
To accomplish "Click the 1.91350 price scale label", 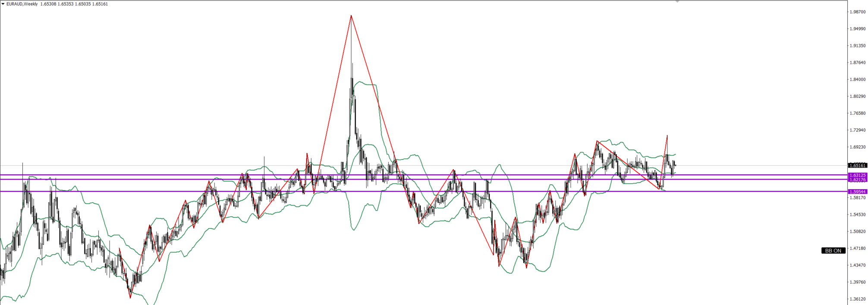I will click(x=857, y=46).
